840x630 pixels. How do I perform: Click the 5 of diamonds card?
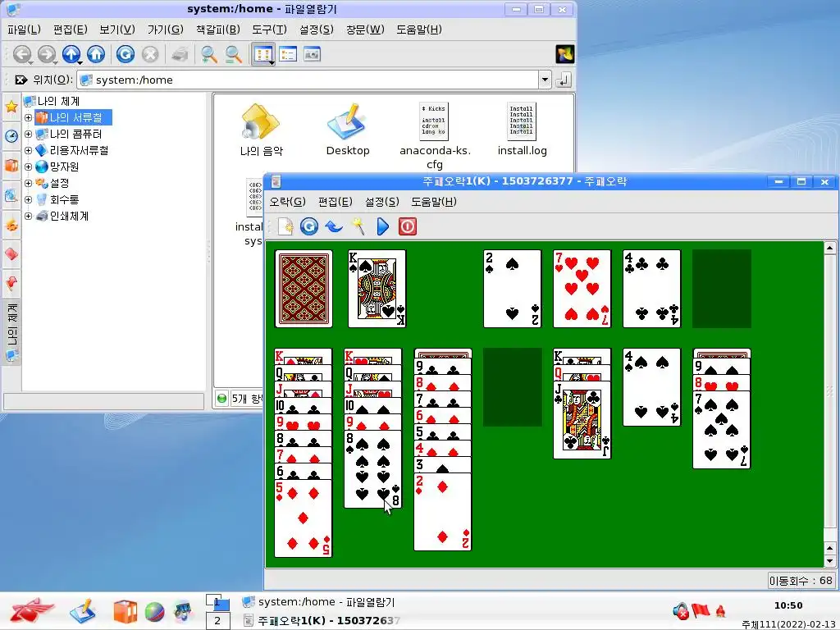click(x=304, y=518)
